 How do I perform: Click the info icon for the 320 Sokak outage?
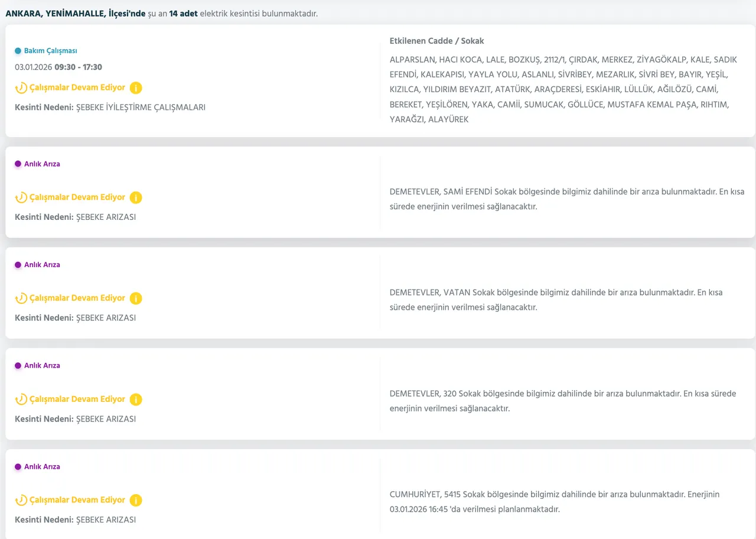click(135, 400)
